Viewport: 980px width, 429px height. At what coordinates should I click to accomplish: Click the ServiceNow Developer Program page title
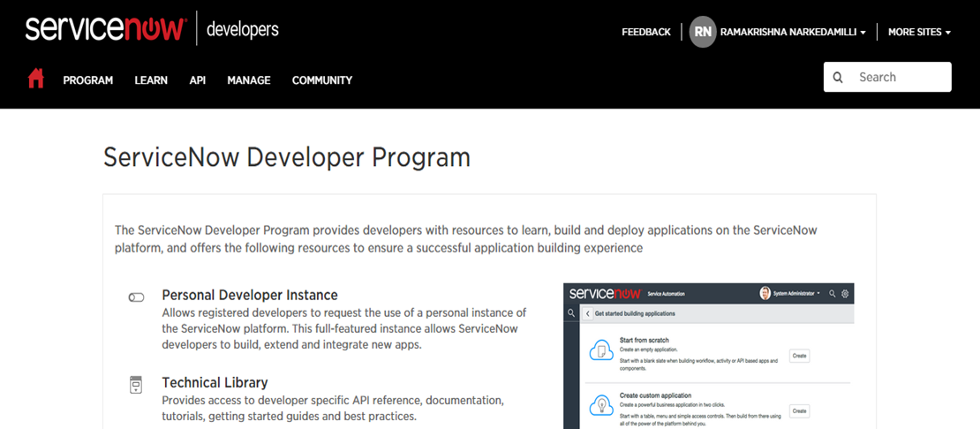point(287,157)
